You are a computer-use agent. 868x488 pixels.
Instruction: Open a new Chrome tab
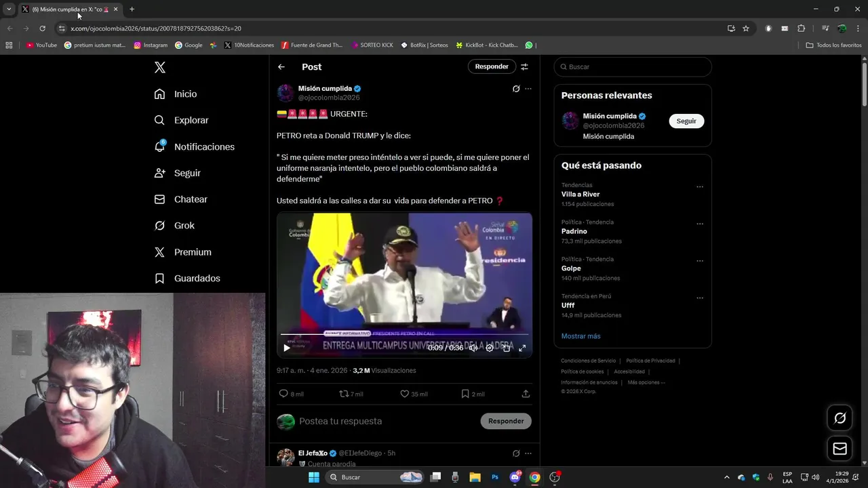[x=132, y=9]
